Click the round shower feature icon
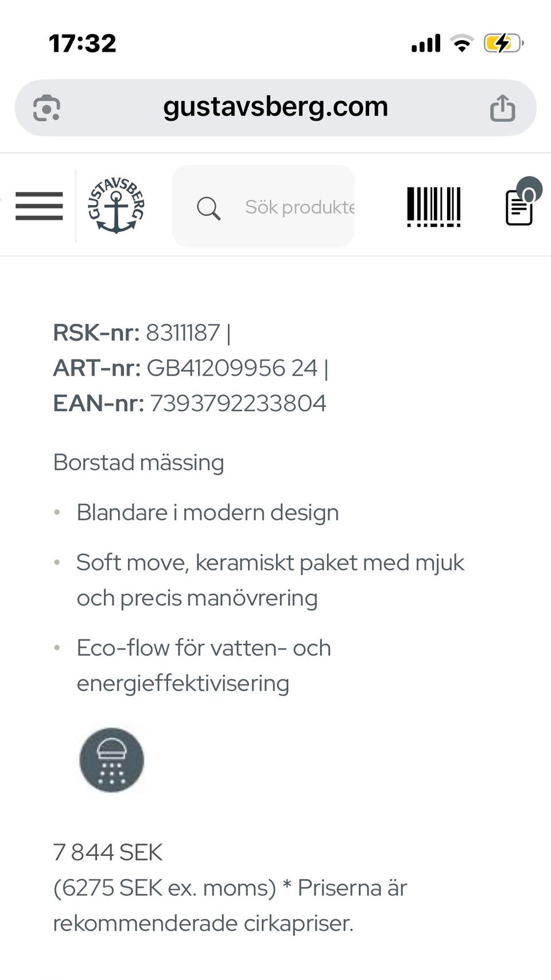The height and width of the screenshot is (980, 551). tap(111, 760)
